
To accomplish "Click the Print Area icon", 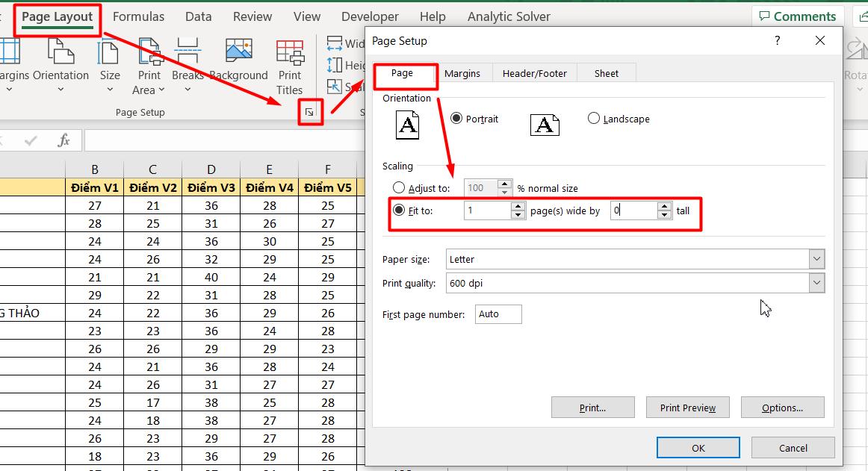I will pos(149,54).
